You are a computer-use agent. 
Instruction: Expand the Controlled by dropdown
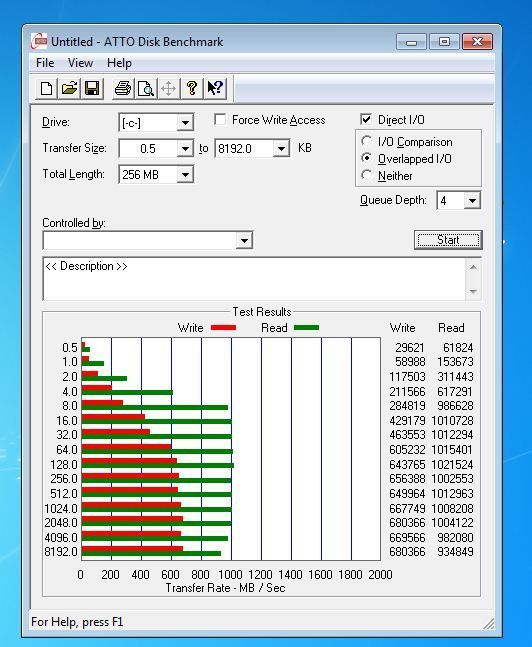click(x=244, y=240)
